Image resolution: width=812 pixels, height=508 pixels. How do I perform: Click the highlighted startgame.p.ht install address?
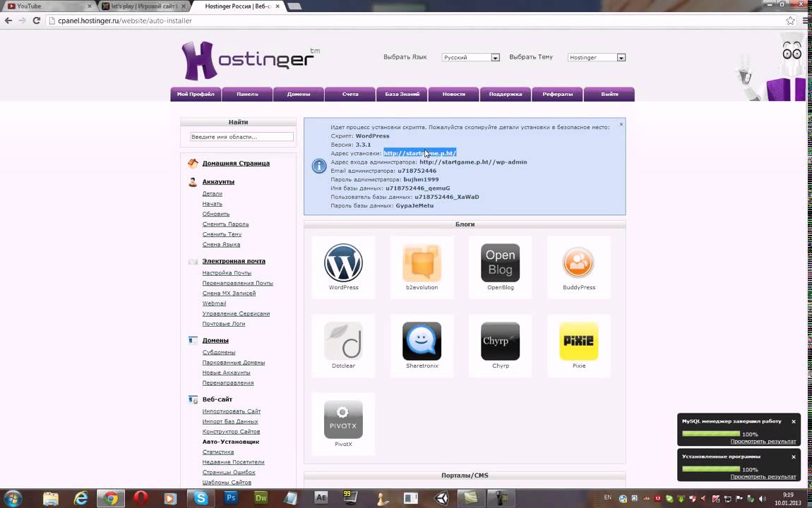pyautogui.click(x=419, y=153)
